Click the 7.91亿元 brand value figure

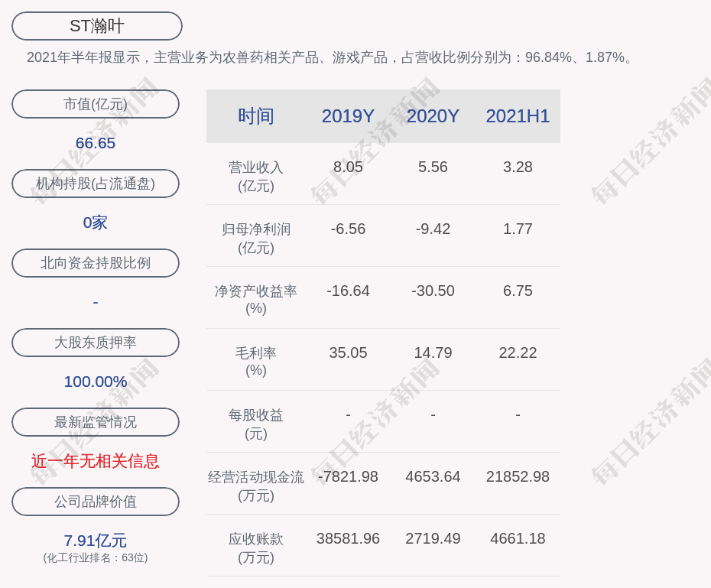pyautogui.click(x=96, y=541)
